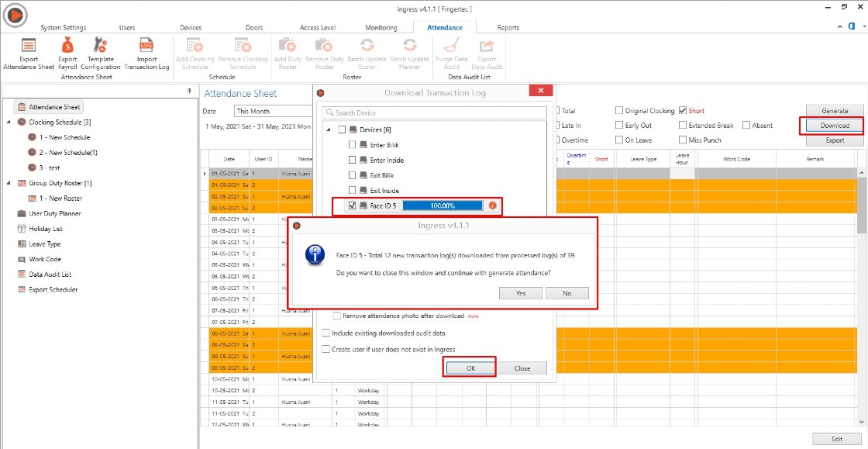Click the Search Device field

435,112
